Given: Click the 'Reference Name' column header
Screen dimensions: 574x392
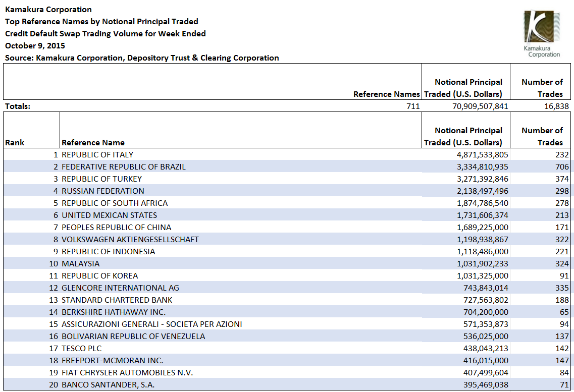Looking at the screenshot, I should 93,143.
